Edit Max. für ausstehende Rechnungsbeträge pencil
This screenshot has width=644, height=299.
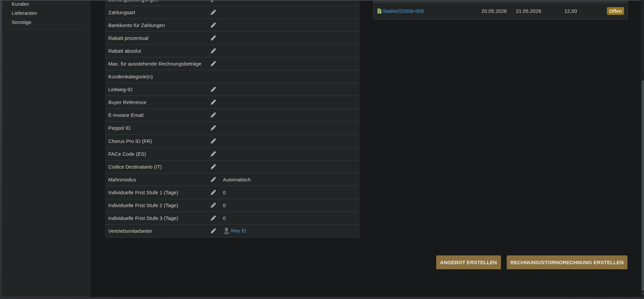(213, 64)
